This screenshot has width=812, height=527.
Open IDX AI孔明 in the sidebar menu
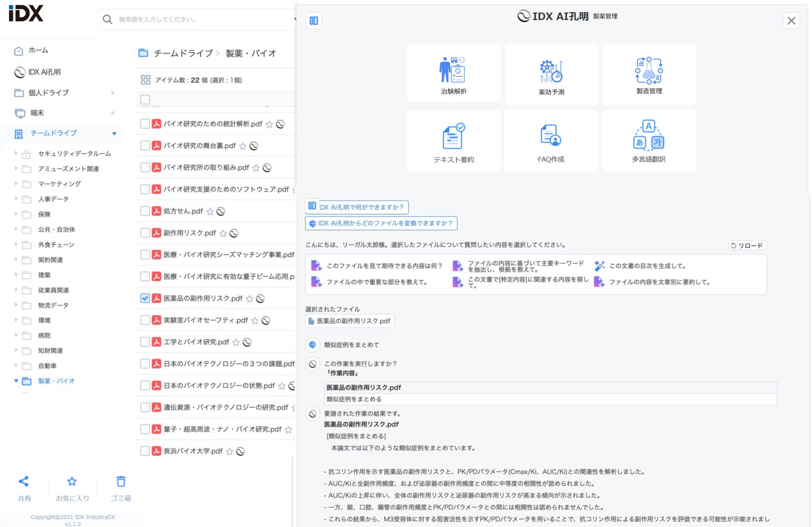pos(44,72)
